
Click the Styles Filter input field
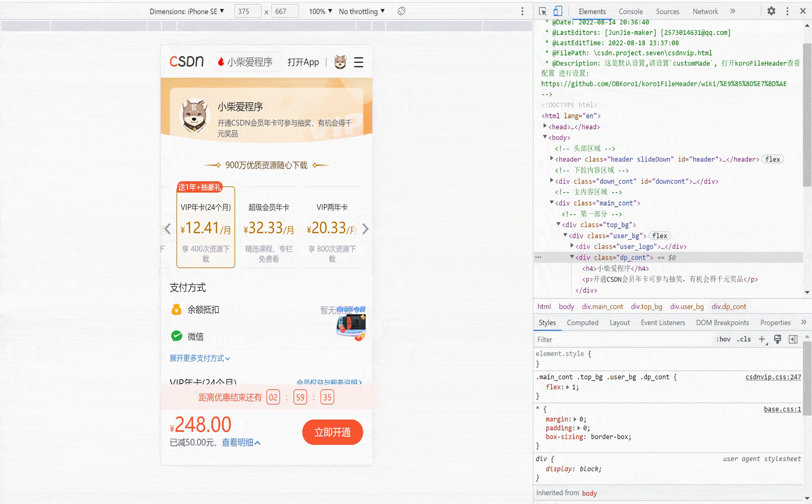click(623, 339)
